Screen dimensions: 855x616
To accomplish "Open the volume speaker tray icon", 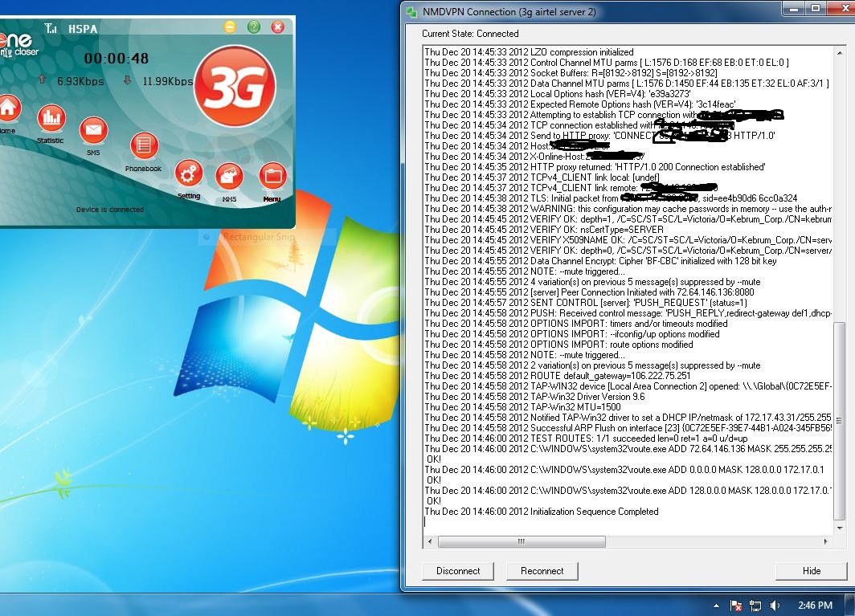I will click(x=775, y=606).
